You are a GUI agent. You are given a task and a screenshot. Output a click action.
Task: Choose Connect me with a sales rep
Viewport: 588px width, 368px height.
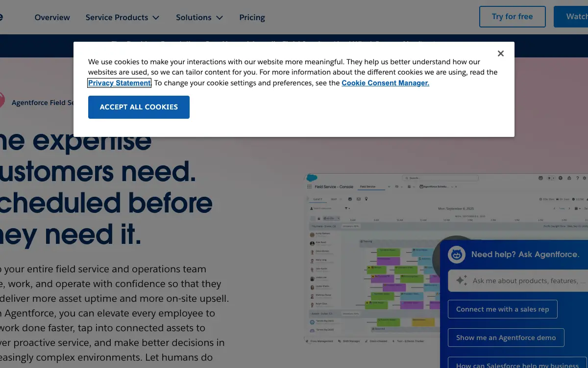502,309
